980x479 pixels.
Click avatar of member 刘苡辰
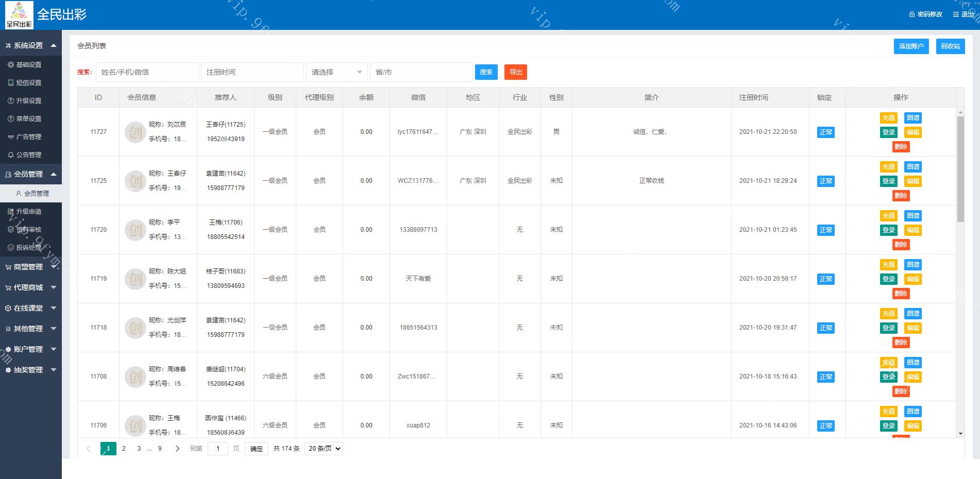135,132
